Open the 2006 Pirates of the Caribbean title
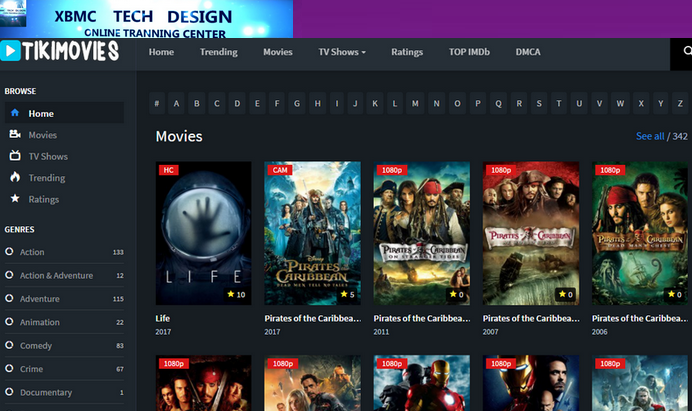Image resolution: width=692 pixels, height=411 pixels. [x=639, y=318]
